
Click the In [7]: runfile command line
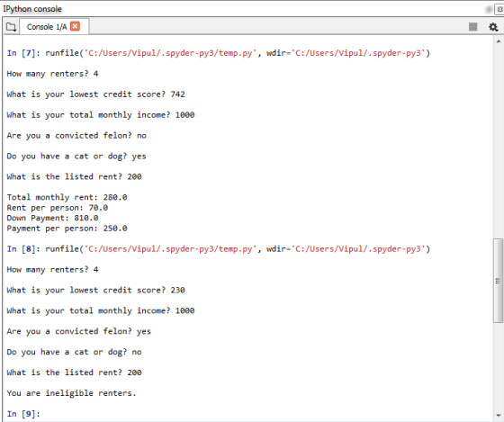218,53
